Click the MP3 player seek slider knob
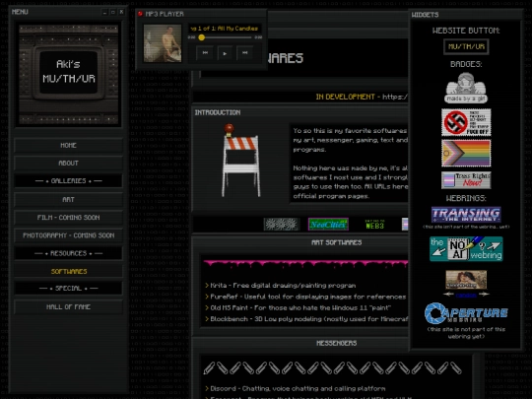The image size is (532, 399). (202, 37)
